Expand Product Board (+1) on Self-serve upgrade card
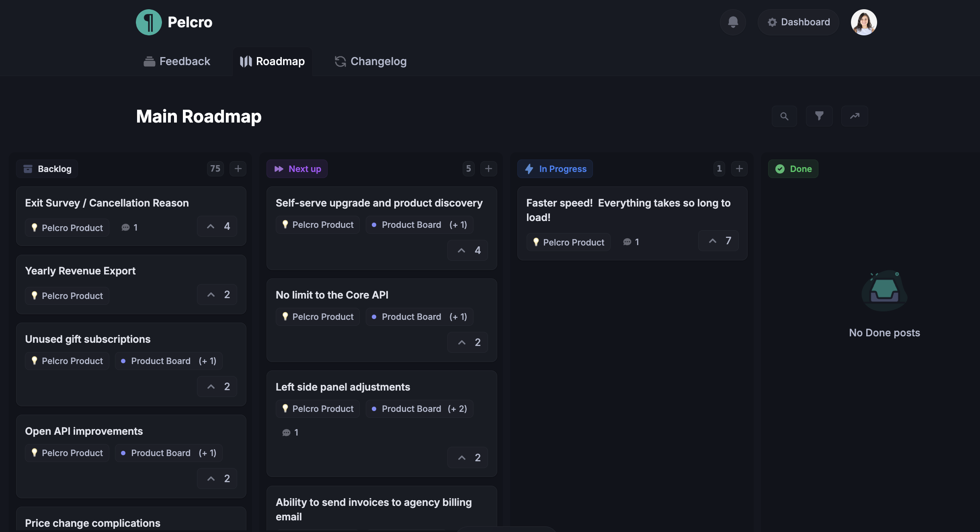 (420, 225)
